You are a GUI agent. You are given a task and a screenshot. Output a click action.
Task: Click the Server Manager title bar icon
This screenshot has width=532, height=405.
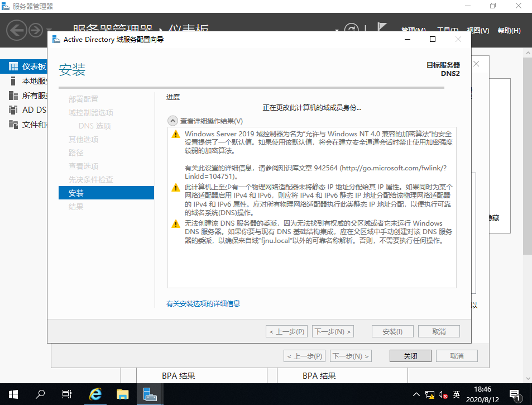[5, 6]
